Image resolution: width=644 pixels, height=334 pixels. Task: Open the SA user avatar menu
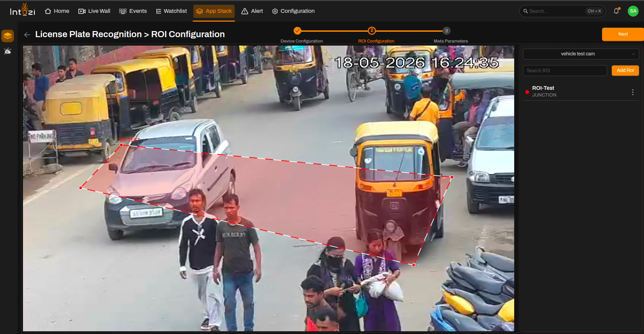(x=633, y=11)
